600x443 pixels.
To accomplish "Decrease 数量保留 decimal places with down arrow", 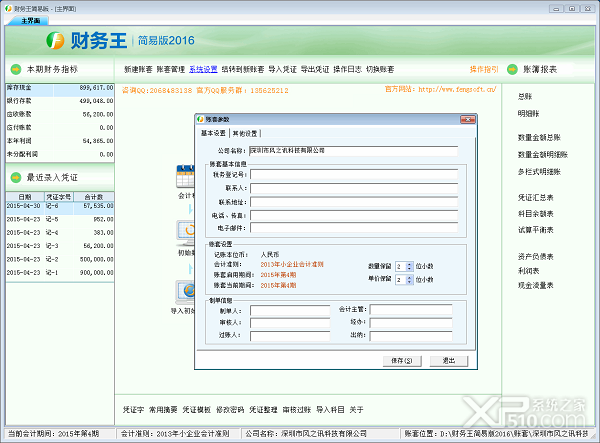I will (x=409, y=269).
